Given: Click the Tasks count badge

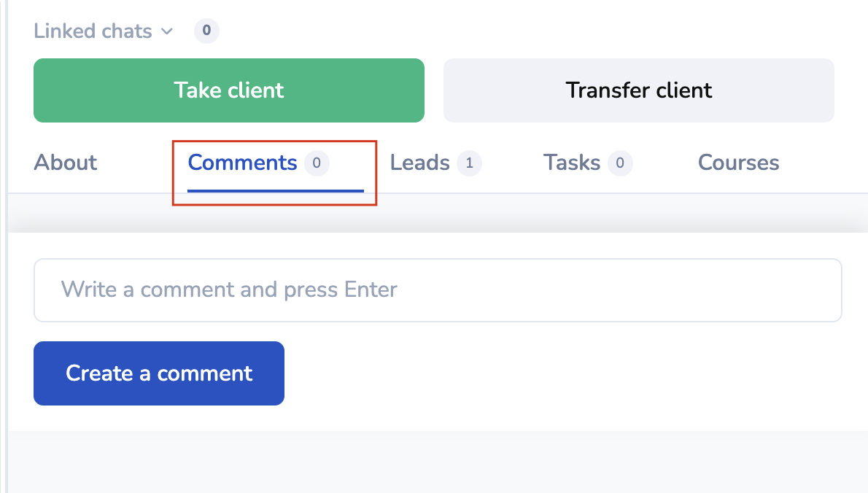Looking at the screenshot, I should [620, 163].
